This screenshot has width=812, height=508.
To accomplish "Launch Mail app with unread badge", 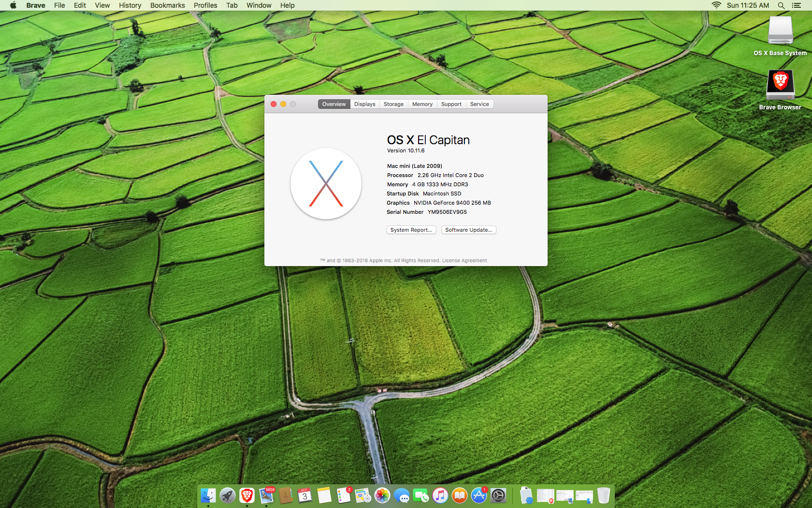I will [x=266, y=495].
